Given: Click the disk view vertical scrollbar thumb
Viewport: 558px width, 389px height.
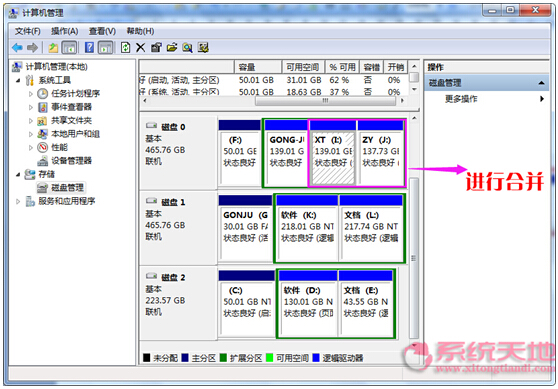Looking at the screenshot, I should point(413,258).
